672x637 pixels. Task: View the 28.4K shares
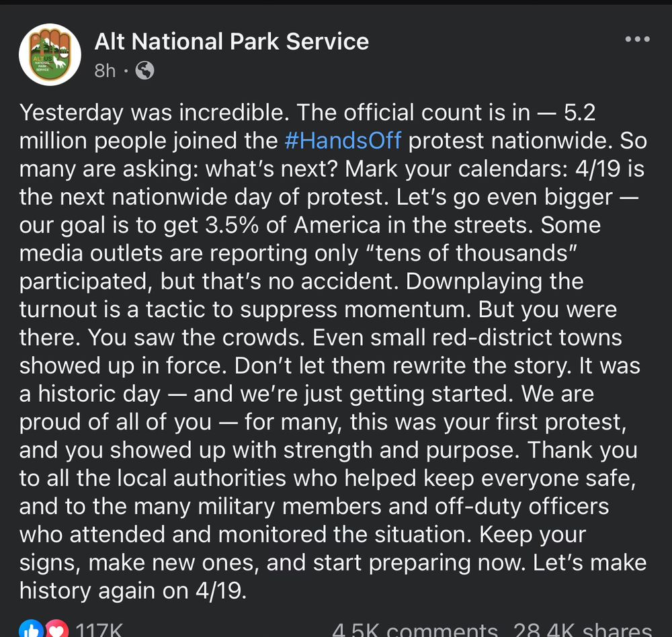click(582, 630)
